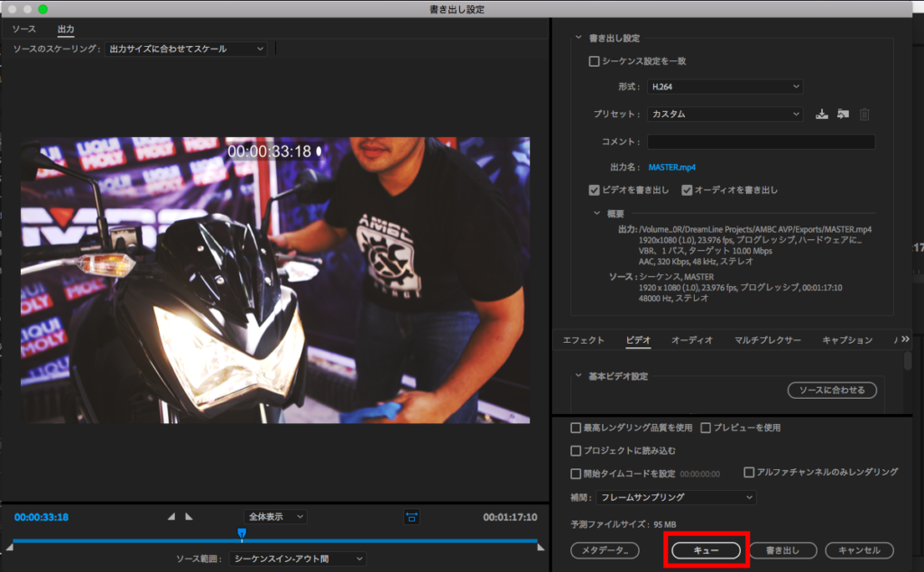Click the コメント text field

click(761, 142)
